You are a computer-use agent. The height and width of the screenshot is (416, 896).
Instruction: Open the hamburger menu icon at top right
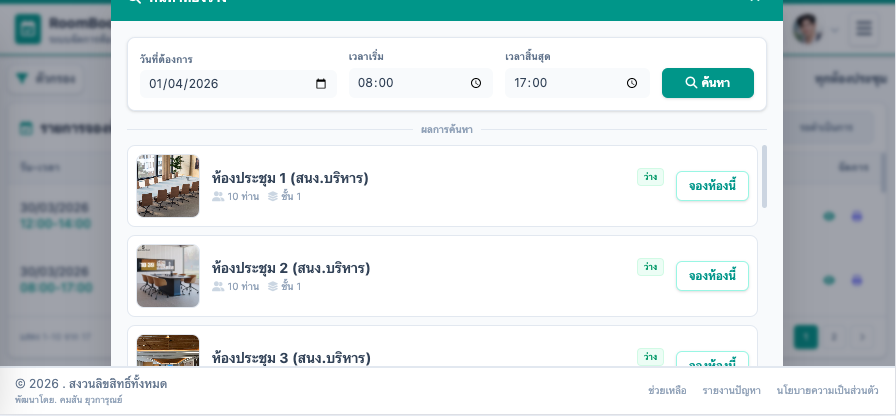point(863,29)
